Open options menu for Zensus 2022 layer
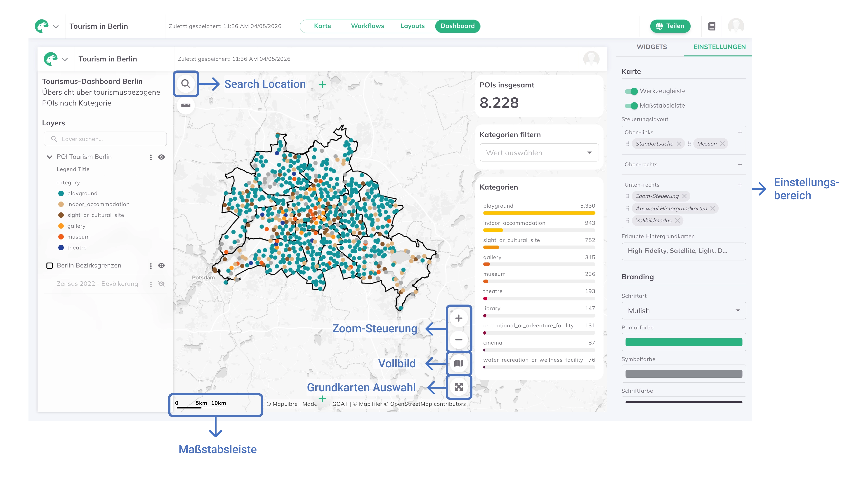The image size is (868, 488). (x=151, y=284)
